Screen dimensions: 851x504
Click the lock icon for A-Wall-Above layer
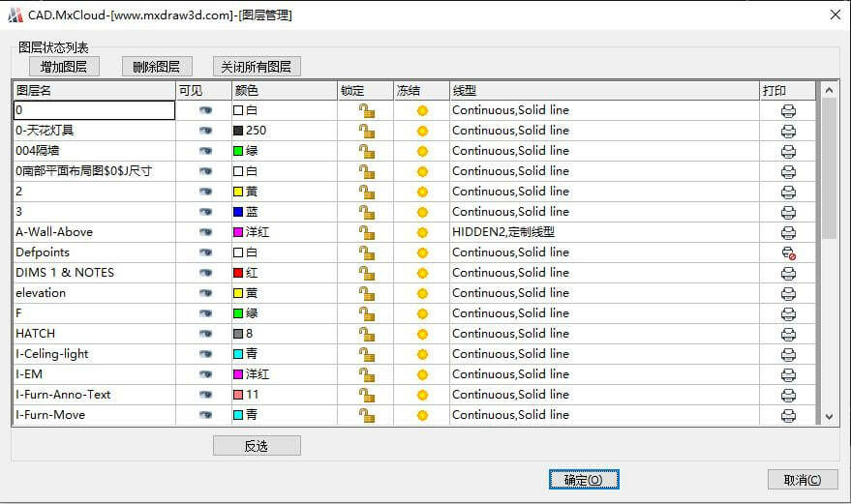(366, 232)
